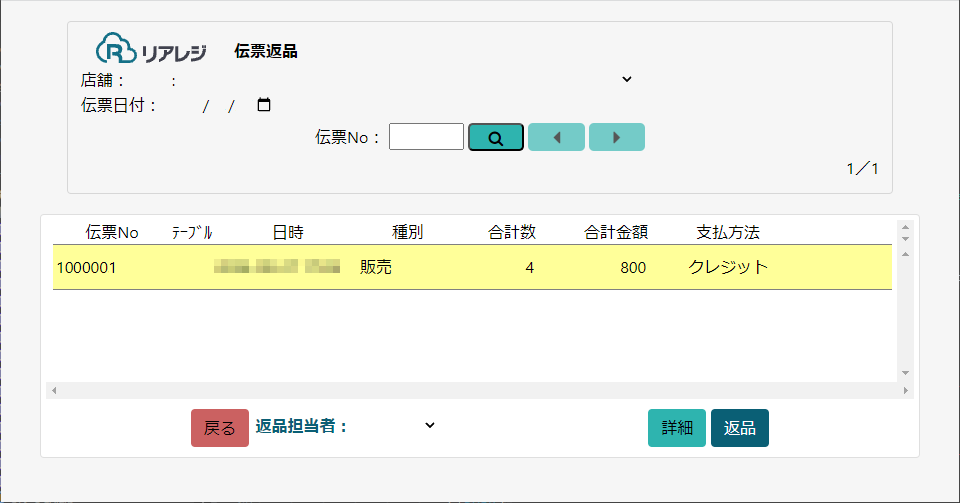Open the 返品担当者 dropdown

tap(429, 425)
